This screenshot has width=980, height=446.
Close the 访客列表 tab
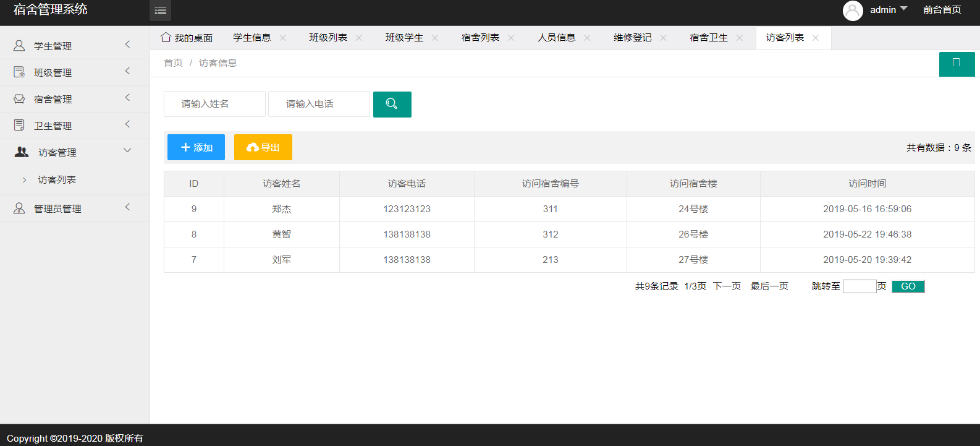[x=816, y=38]
